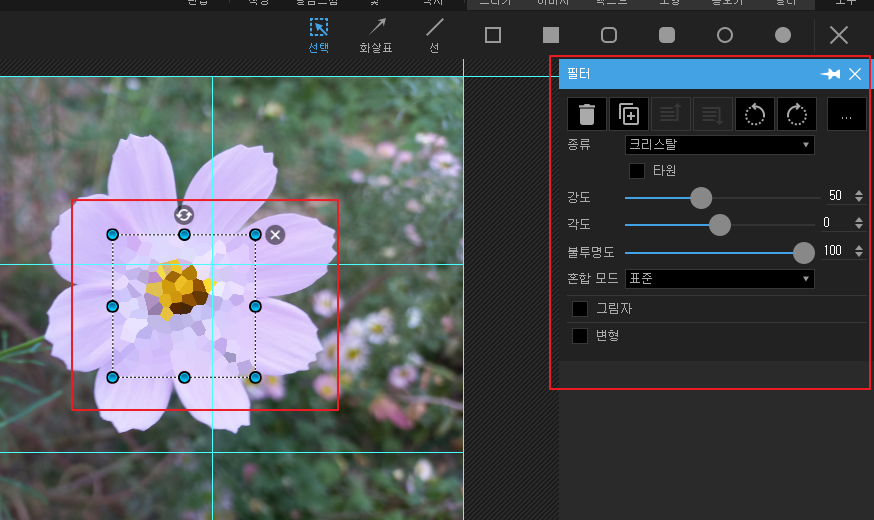Rotate counterclockwise in filter panel
Viewport: 874px width, 520px height.
[755, 114]
